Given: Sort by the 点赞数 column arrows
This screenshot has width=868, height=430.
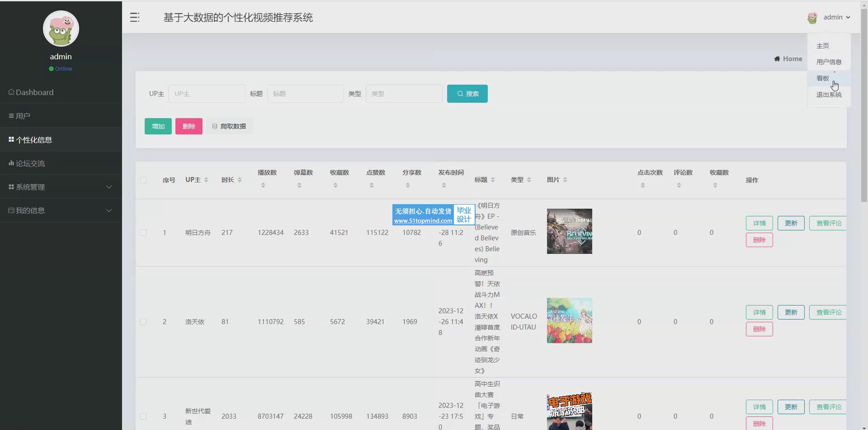Looking at the screenshot, I should (x=372, y=185).
